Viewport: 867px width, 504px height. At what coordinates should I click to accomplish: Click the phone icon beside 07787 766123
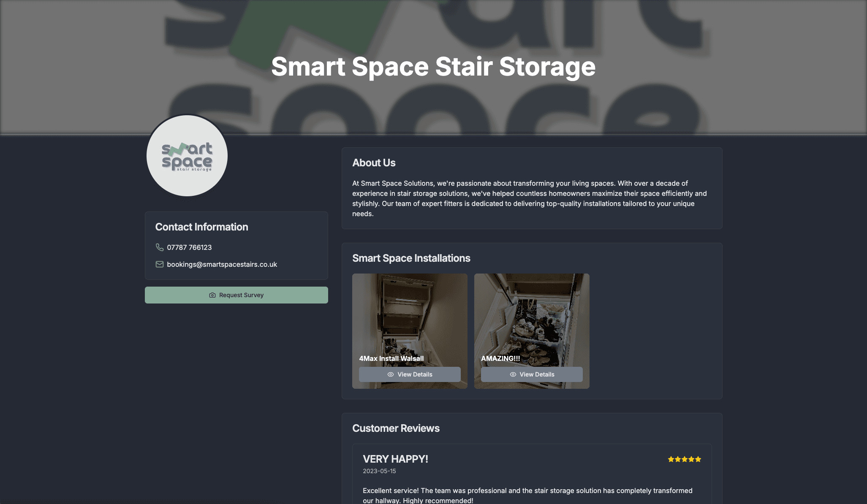click(159, 247)
